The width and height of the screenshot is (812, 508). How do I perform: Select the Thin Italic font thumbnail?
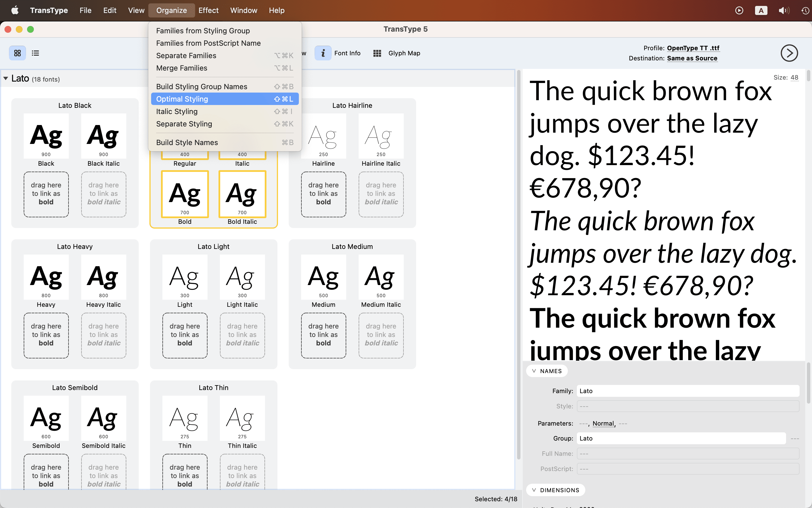click(242, 418)
